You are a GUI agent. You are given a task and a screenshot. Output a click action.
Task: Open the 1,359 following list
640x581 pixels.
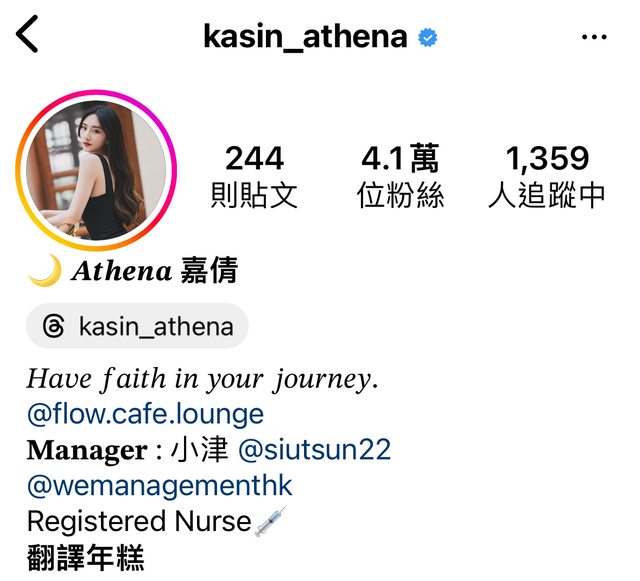[x=547, y=176]
